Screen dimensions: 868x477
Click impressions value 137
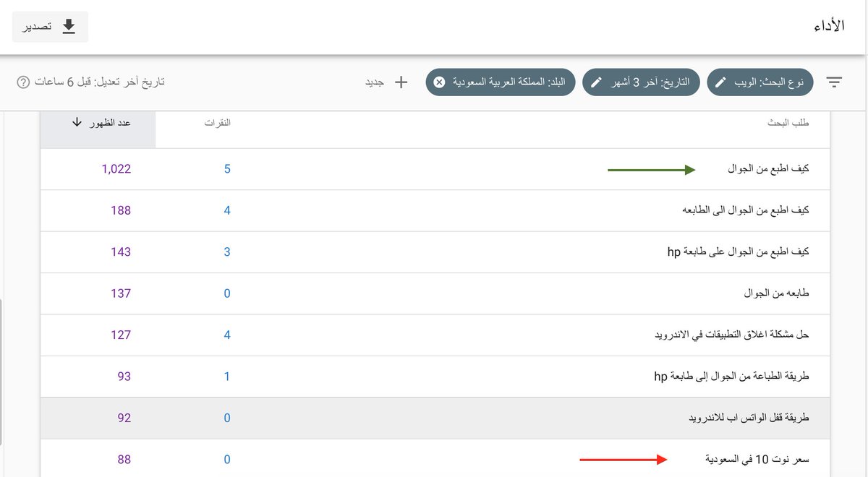pos(121,293)
